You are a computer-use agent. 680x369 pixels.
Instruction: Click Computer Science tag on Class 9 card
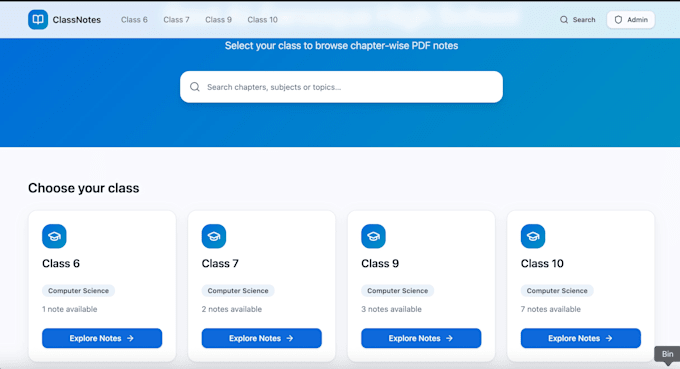pyautogui.click(x=398, y=291)
